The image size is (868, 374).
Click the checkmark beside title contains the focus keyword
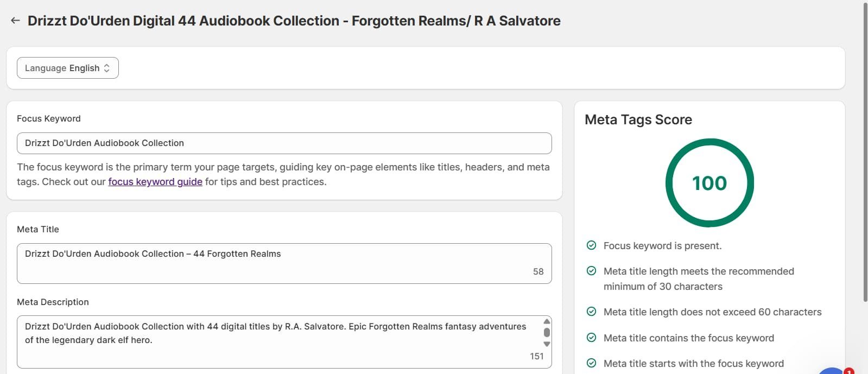592,338
